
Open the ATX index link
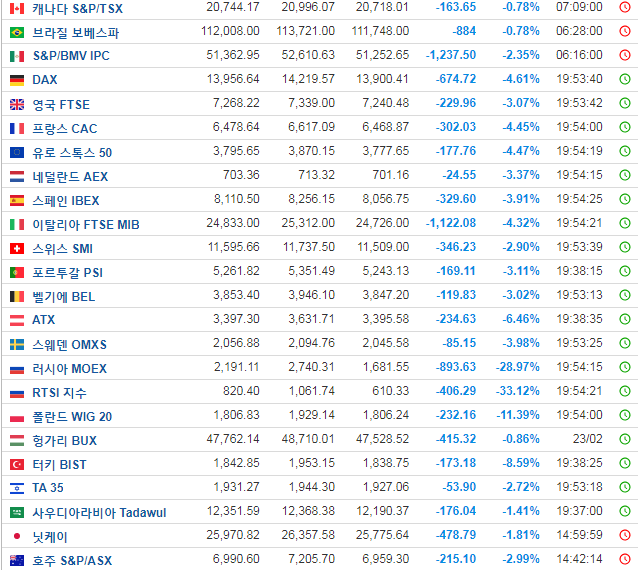tap(44, 320)
